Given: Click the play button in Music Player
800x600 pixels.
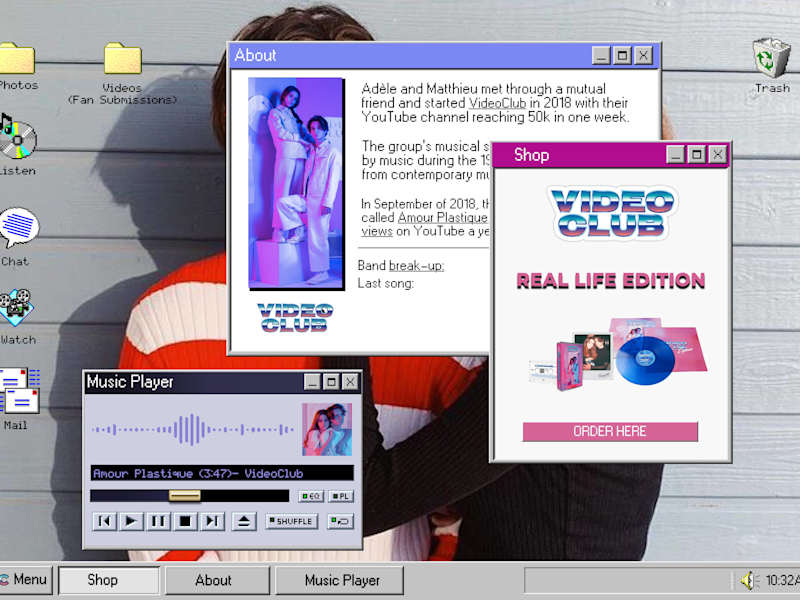Looking at the screenshot, I should (x=131, y=521).
